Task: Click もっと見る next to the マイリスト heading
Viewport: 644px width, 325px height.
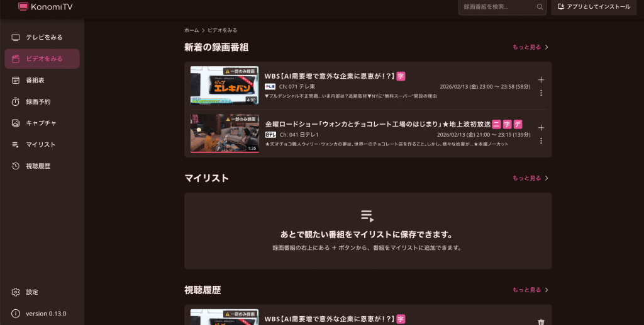Action: [x=530, y=178]
